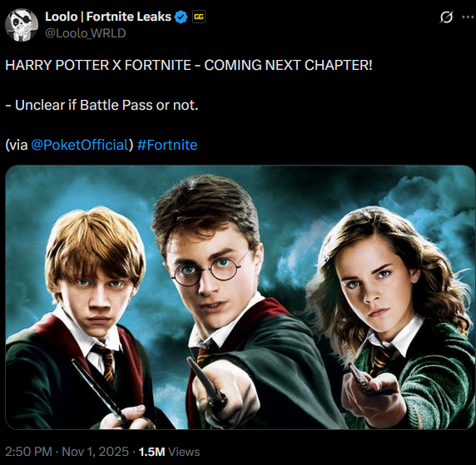The height and width of the screenshot is (465, 476).
Task: Click Ron's face in the attached image
Action: tap(99, 294)
